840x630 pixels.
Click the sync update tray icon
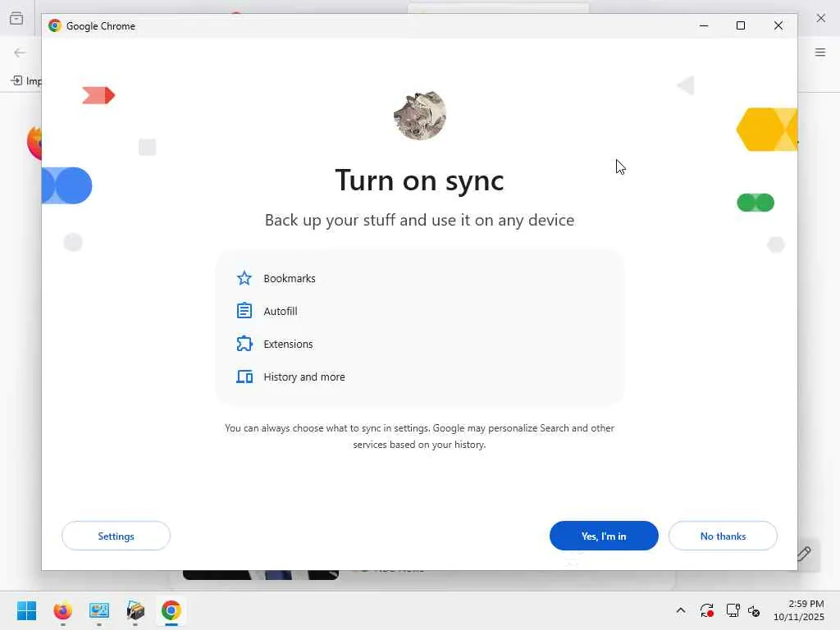[706, 610]
